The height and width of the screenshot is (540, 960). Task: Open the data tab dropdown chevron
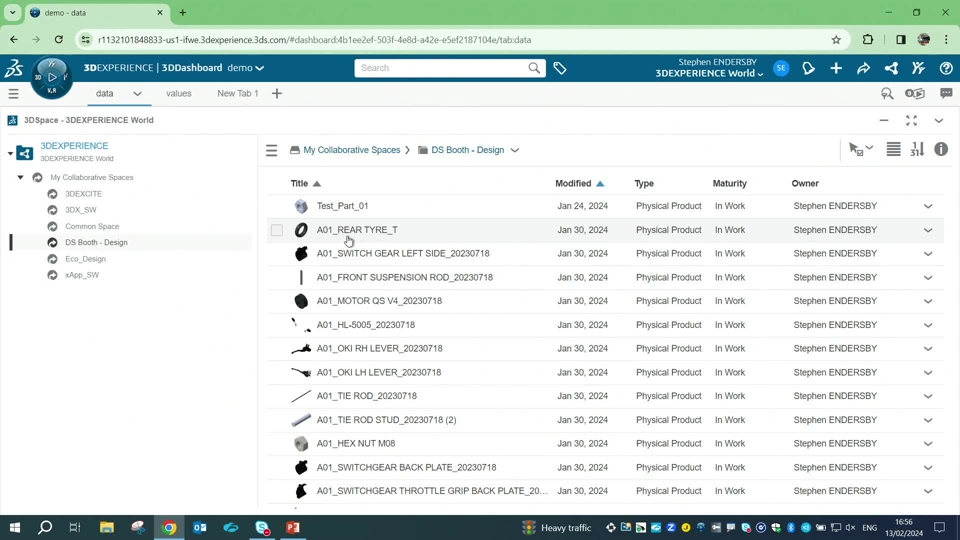click(x=137, y=94)
